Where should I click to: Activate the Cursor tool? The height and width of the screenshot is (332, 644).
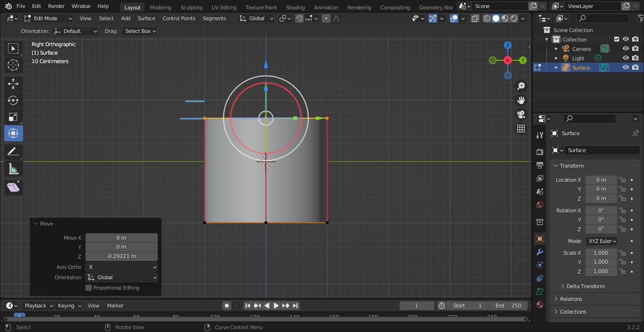click(x=13, y=65)
